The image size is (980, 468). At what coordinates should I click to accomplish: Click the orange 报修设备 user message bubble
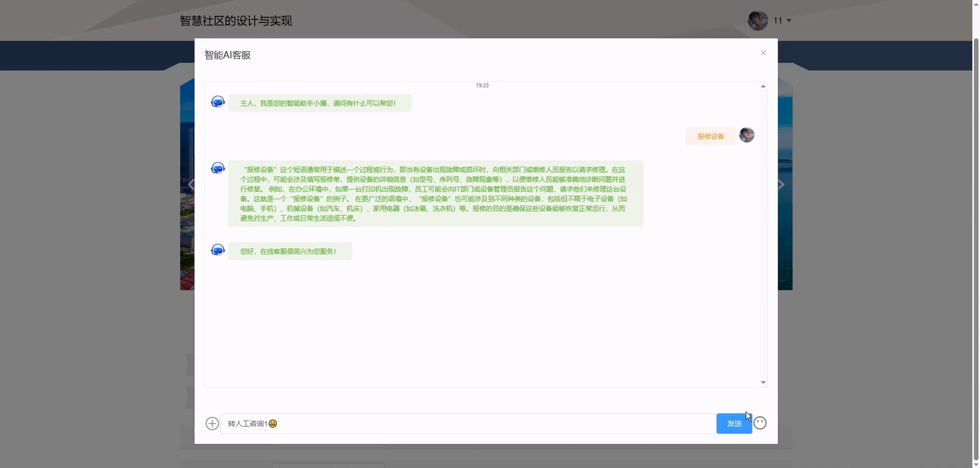(x=710, y=136)
